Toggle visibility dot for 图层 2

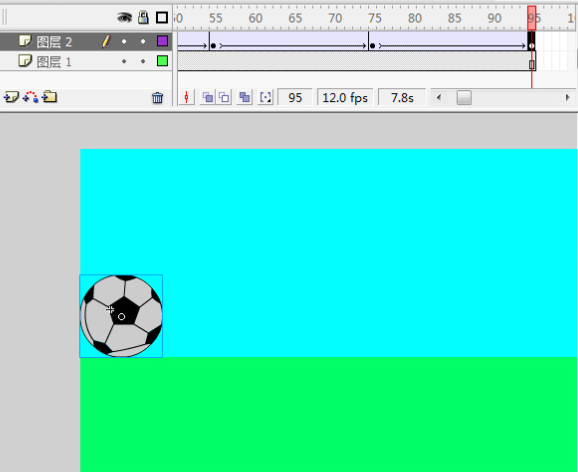124,42
